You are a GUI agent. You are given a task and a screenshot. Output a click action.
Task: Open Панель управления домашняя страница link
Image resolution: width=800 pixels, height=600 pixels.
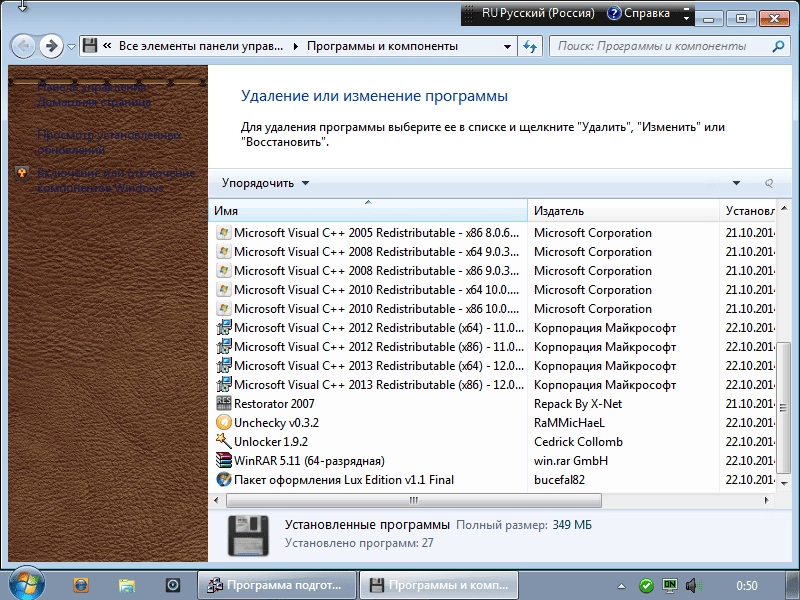tap(94, 94)
